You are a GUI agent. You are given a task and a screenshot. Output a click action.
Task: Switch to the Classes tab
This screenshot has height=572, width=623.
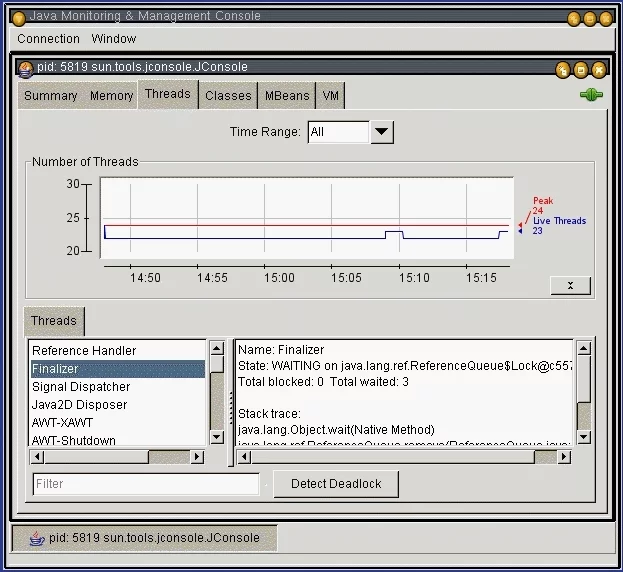[228, 96]
